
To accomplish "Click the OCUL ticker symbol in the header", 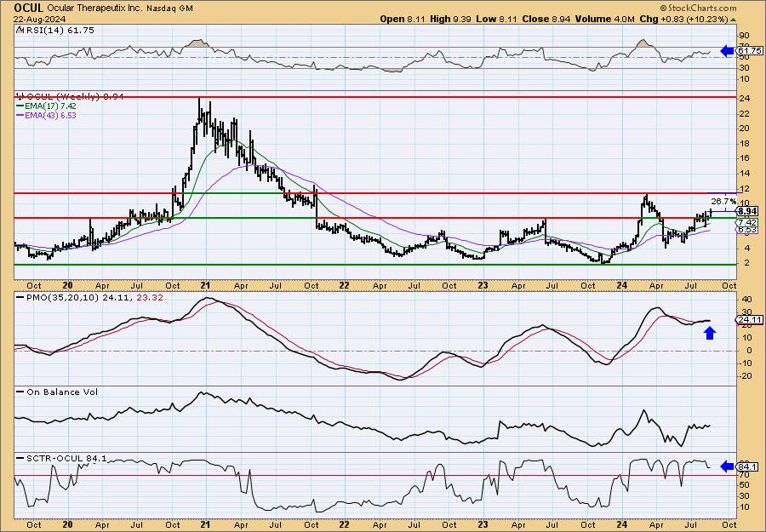I will pyautogui.click(x=29, y=8).
